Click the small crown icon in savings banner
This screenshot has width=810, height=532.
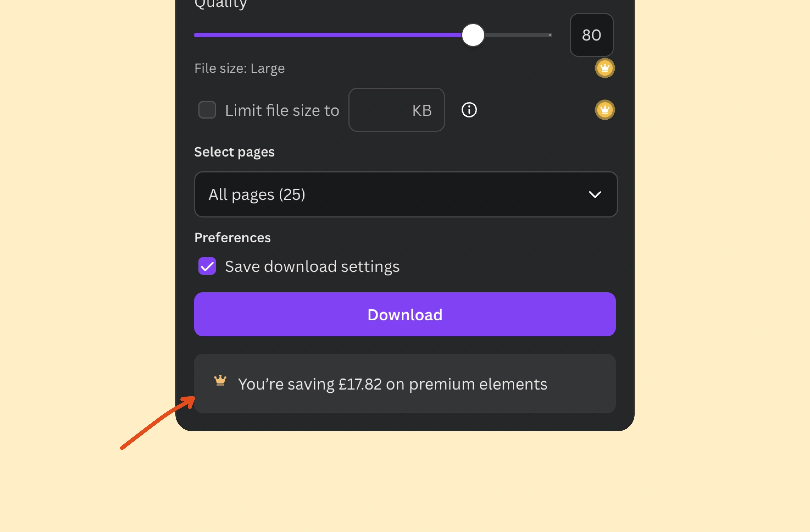[x=220, y=380]
